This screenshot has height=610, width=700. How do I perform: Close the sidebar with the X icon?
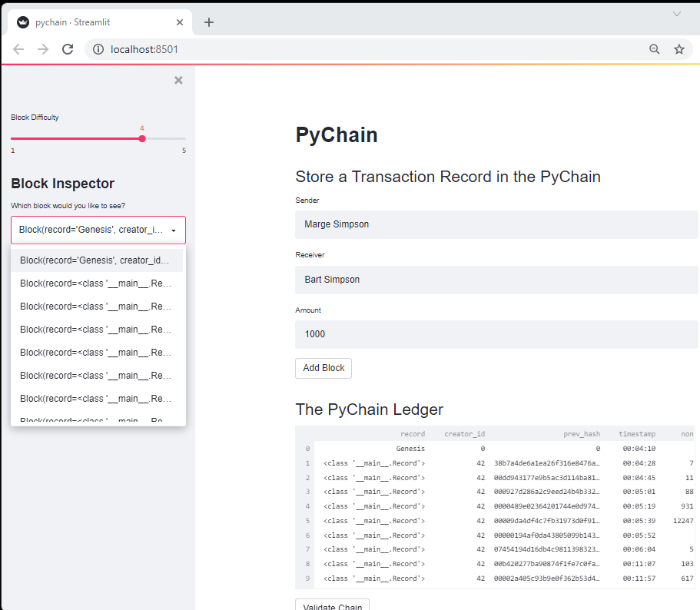click(x=178, y=79)
